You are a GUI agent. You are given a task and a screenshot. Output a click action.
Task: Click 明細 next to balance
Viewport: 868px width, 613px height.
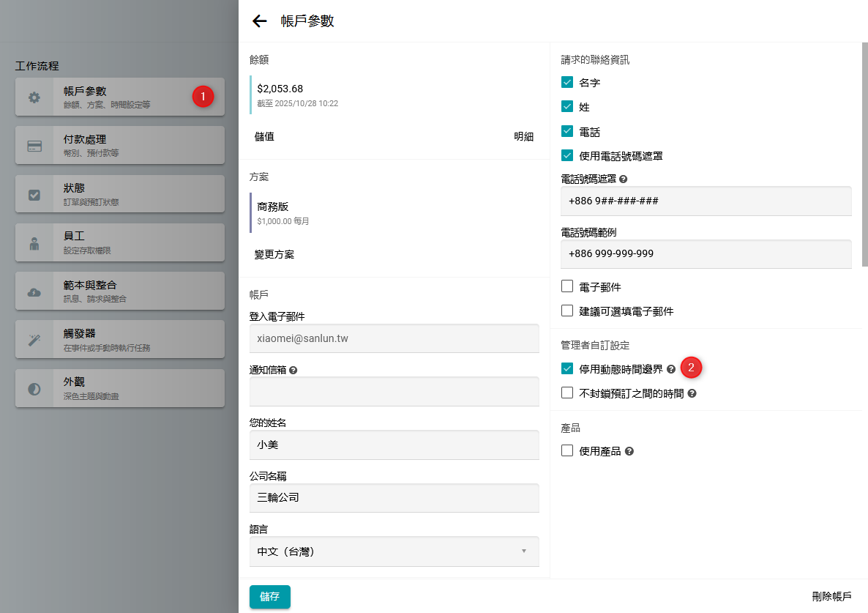coord(523,136)
